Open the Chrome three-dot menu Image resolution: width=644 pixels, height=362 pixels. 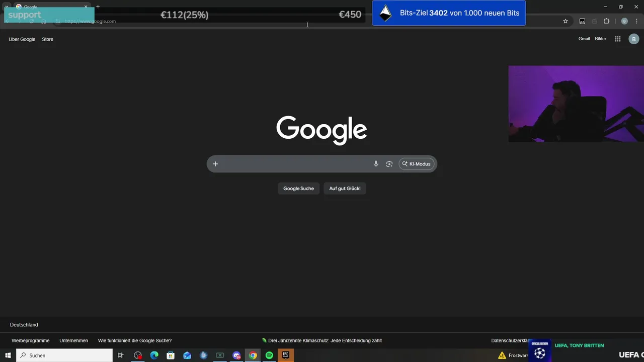pyautogui.click(x=637, y=21)
